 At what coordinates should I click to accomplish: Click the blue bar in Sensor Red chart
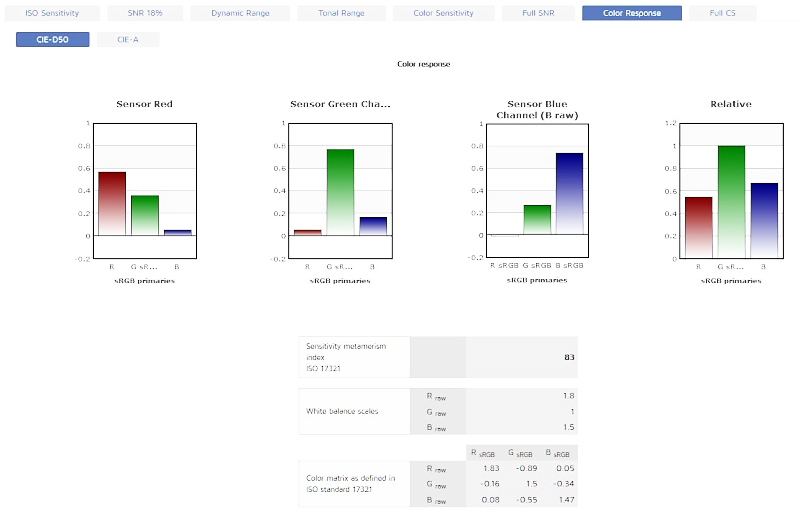(x=178, y=233)
